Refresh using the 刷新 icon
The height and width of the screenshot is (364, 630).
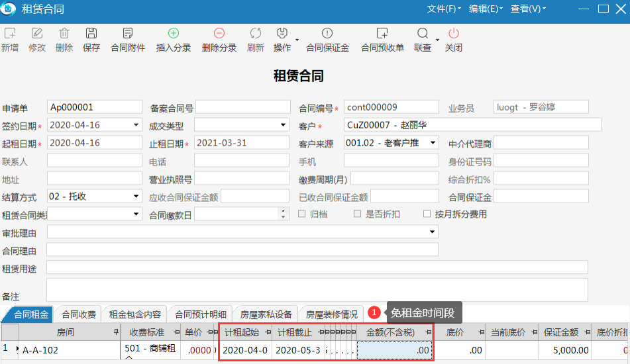[x=256, y=34]
